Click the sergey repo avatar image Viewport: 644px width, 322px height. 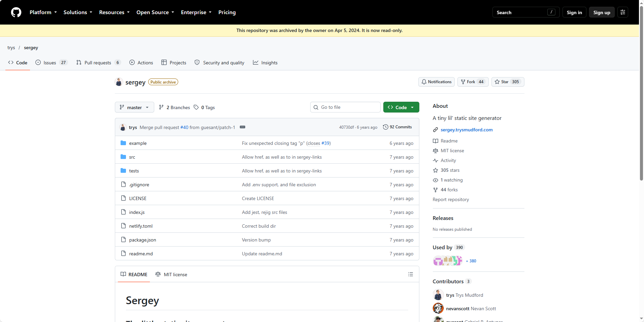point(119,82)
